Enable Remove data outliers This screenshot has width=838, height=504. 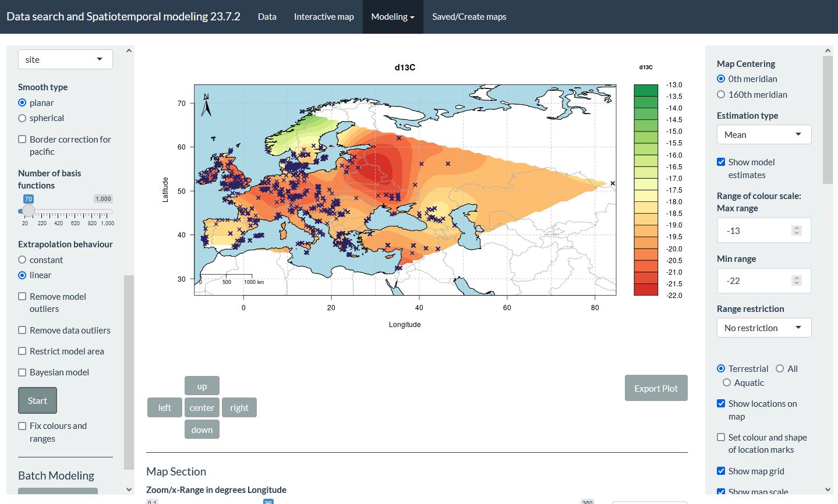point(22,330)
